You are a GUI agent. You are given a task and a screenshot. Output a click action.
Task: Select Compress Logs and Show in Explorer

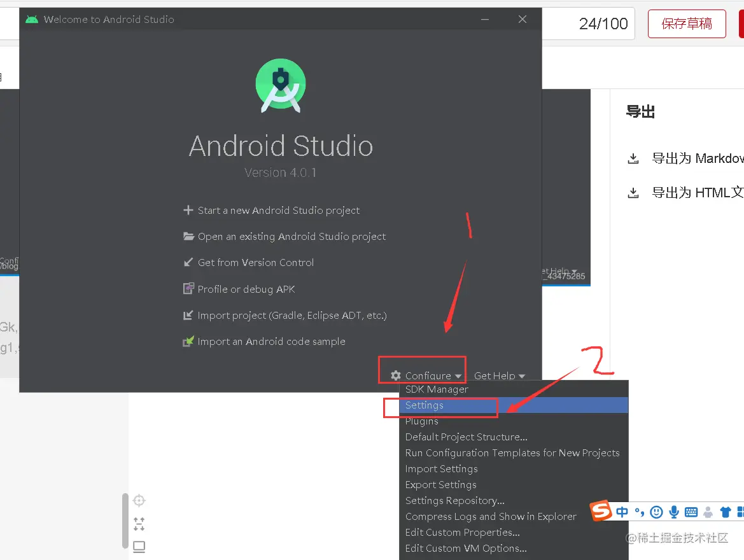click(514, 516)
